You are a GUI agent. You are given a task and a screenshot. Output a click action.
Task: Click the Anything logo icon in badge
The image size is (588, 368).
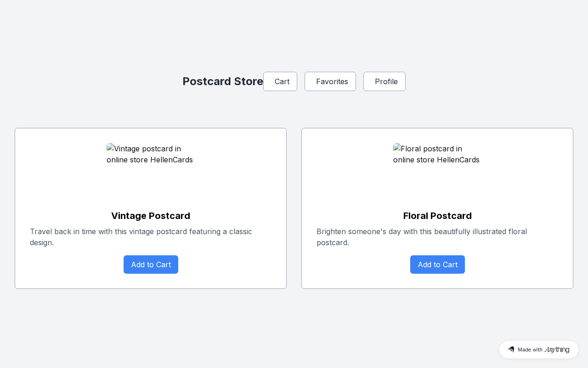pos(511,350)
